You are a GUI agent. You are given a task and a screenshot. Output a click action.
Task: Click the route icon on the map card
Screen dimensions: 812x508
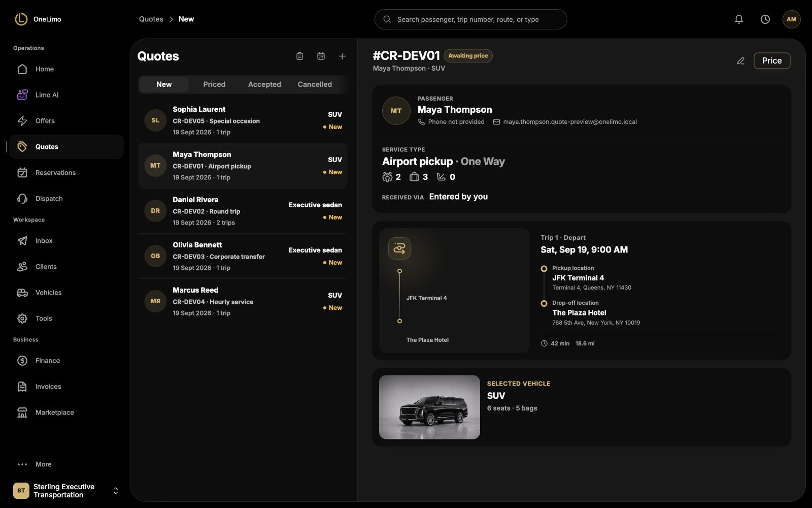tap(399, 248)
